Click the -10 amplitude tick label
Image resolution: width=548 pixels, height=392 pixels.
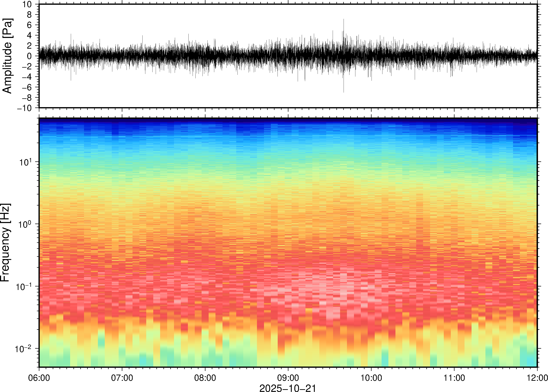tap(24, 108)
